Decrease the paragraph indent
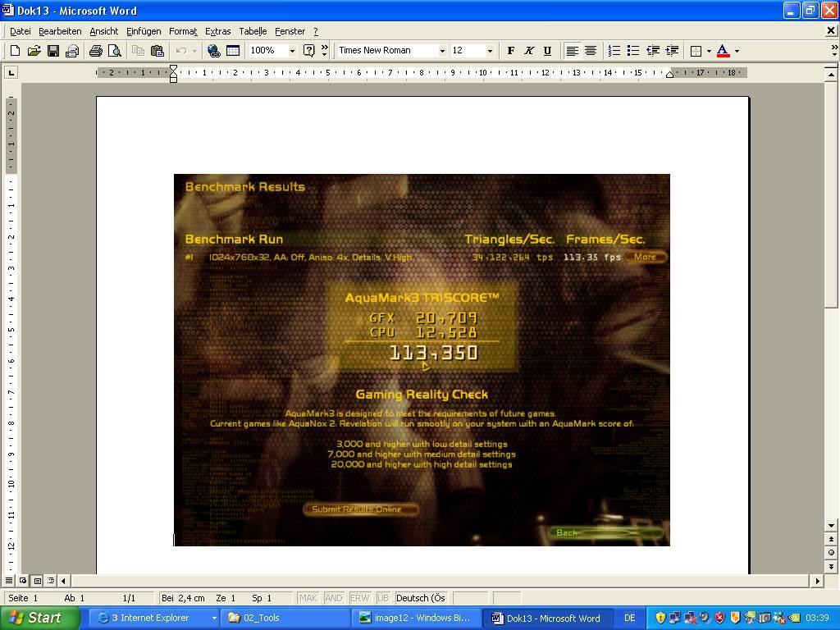 coord(652,51)
